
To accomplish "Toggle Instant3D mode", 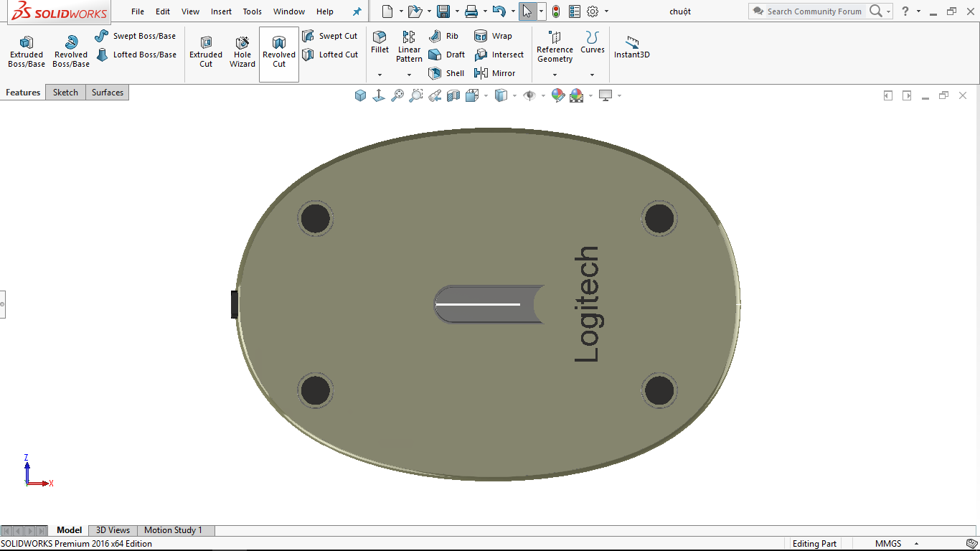I will click(x=632, y=47).
